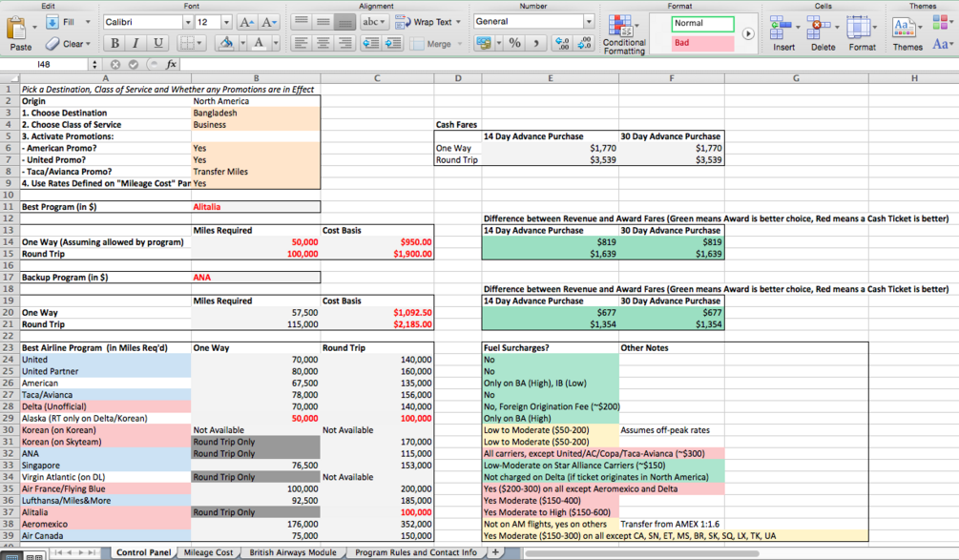Open theme fonts Aa icon
The height and width of the screenshot is (560, 959).
[x=939, y=44]
